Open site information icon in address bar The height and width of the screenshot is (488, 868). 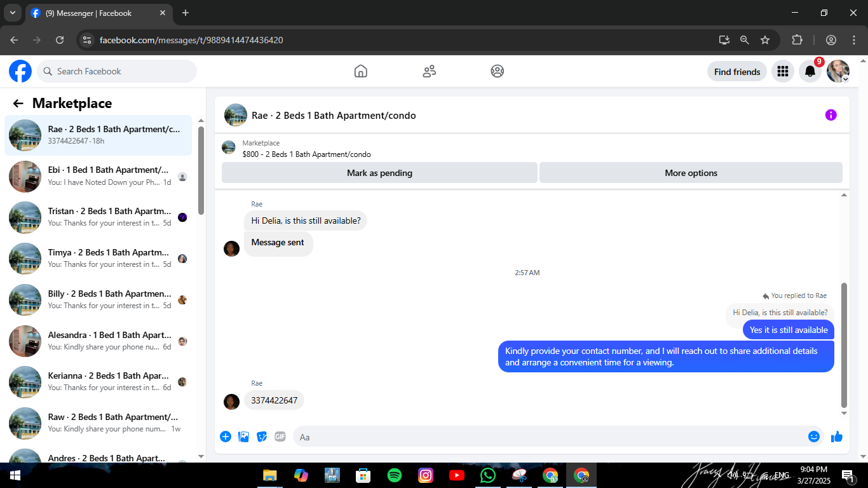pyautogui.click(x=88, y=40)
